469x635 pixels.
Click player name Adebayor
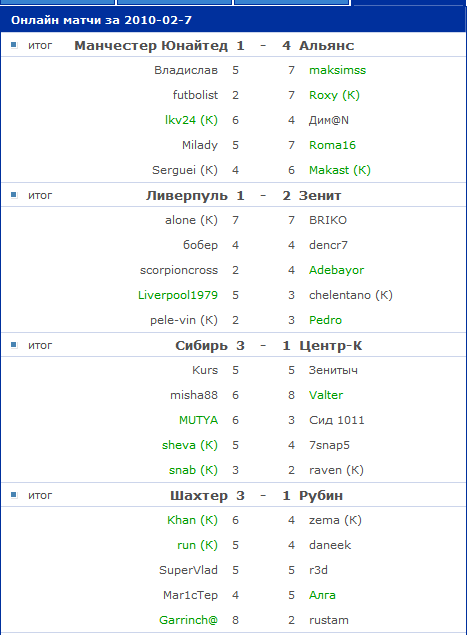(x=336, y=270)
